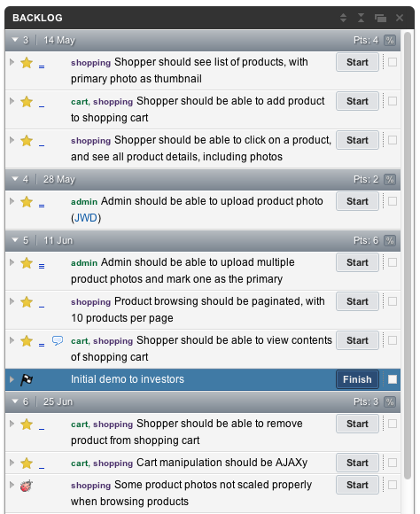Expand the paginated product browsing story
Screen dimensions: 420x514
point(12,301)
